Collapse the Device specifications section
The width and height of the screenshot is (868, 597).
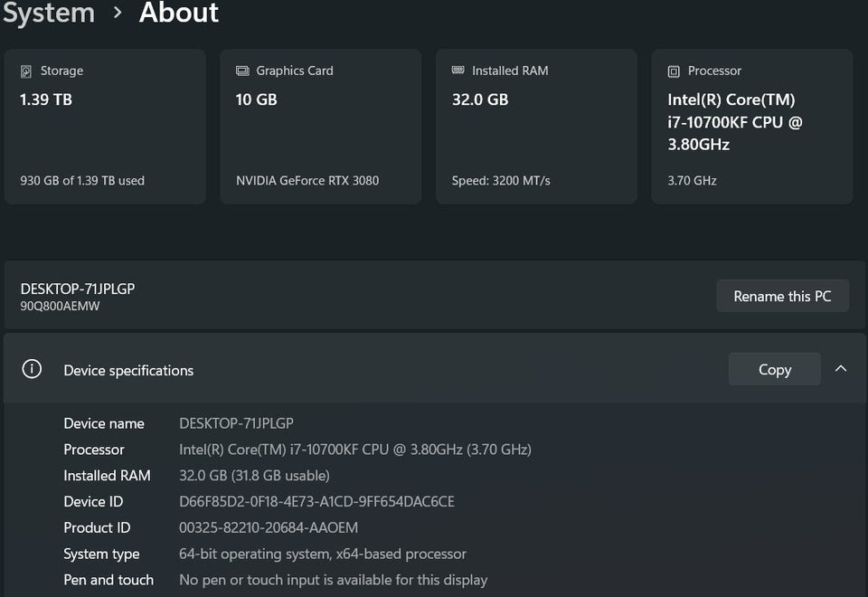click(841, 369)
